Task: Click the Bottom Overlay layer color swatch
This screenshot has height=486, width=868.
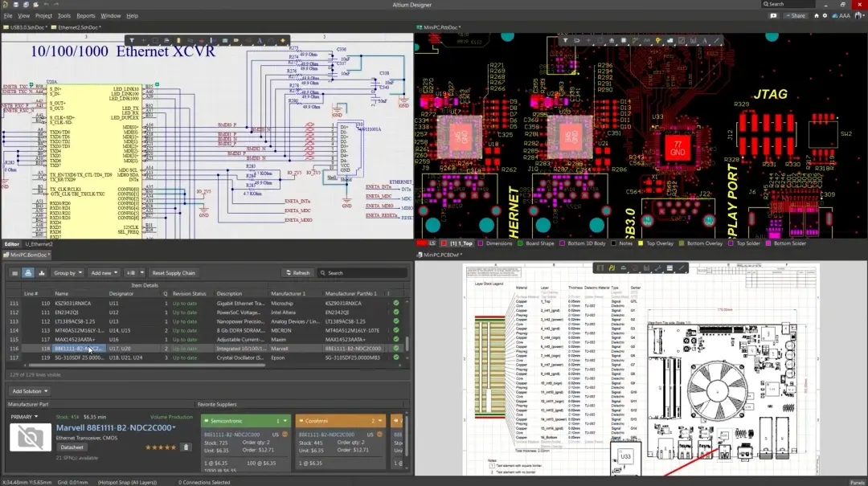Action: click(x=682, y=243)
